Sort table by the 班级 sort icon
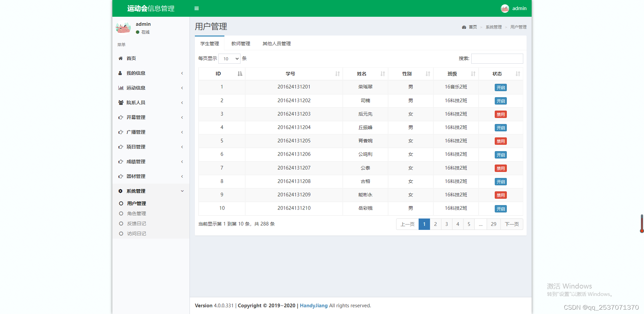 [473, 74]
